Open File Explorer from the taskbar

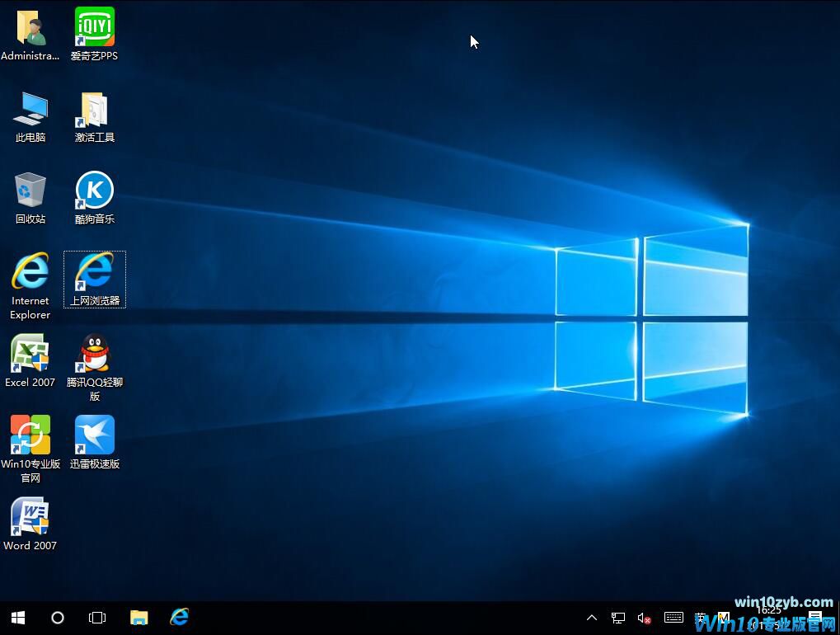[x=138, y=618]
